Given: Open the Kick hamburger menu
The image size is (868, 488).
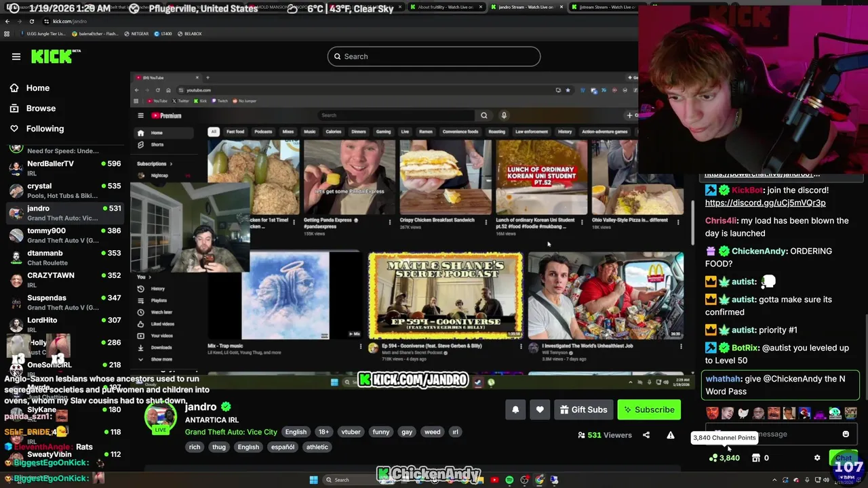Looking at the screenshot, I should point(16,56).
